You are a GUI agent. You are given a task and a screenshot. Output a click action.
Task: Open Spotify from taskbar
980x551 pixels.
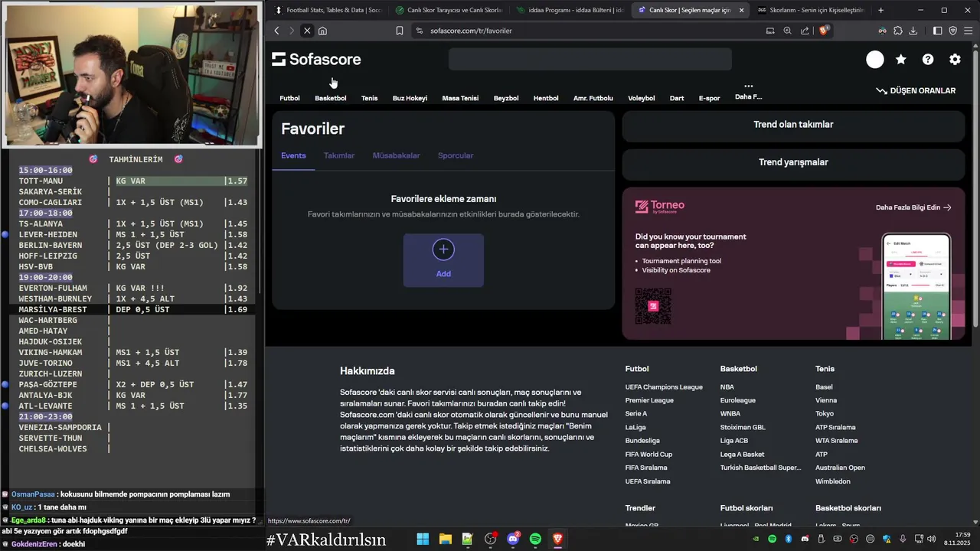point(535,540)
